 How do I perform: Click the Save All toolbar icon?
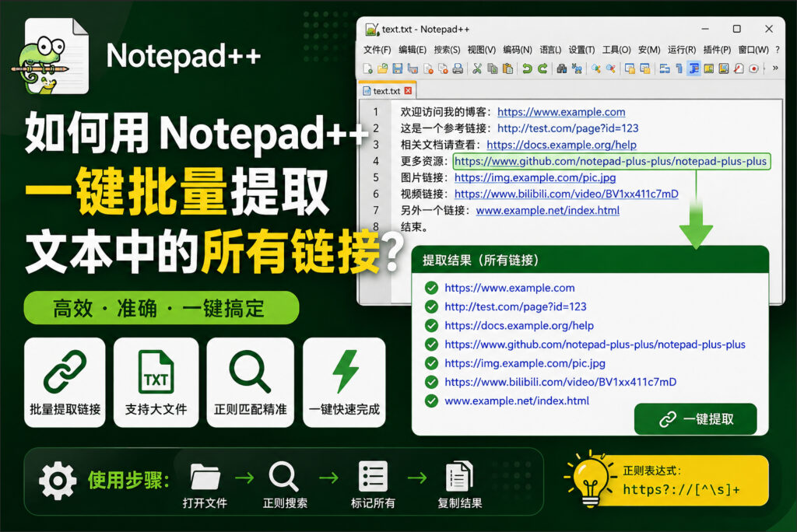[x=413, y=68]
